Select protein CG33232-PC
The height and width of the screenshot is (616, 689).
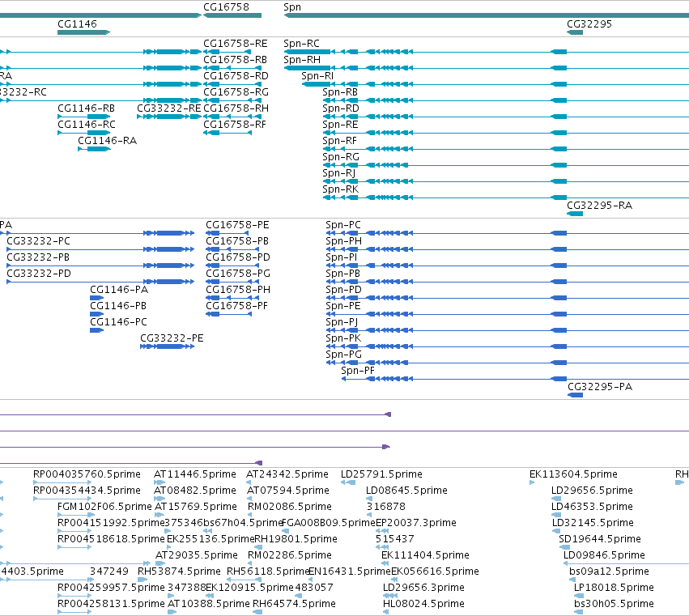click(100, 249)
